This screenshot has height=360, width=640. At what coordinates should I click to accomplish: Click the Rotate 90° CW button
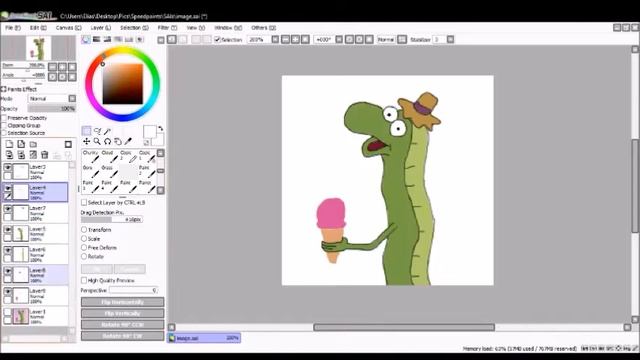122,336
